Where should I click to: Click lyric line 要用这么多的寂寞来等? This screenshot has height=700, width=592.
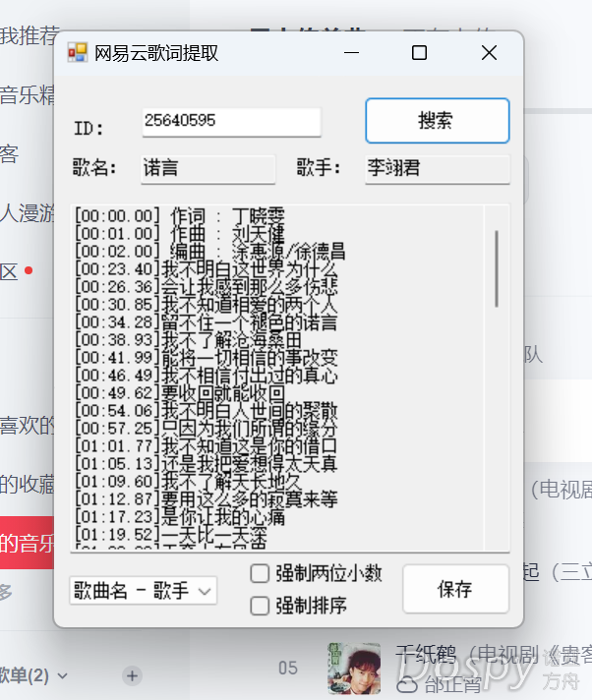click(206, 498)
